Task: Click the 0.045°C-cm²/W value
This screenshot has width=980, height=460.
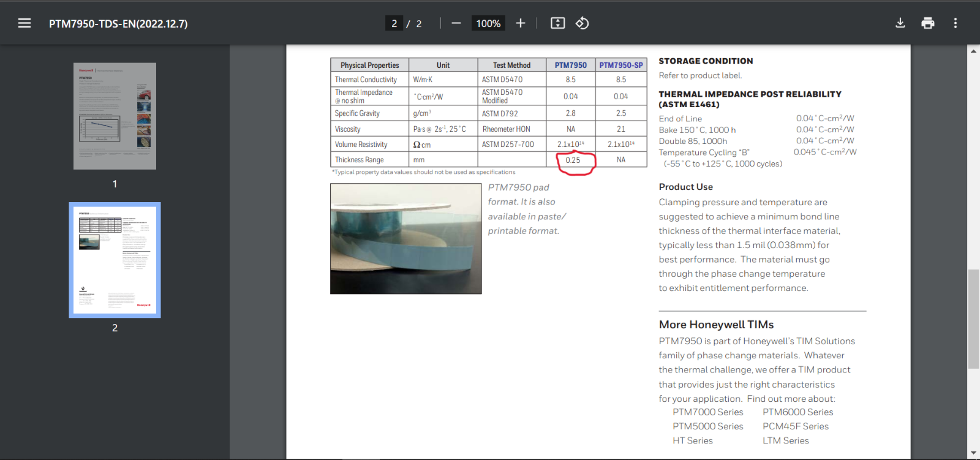Action: (825, 152)
